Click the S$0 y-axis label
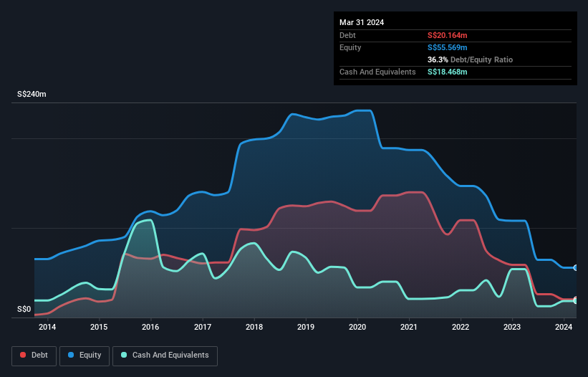 tap(24, 310)
